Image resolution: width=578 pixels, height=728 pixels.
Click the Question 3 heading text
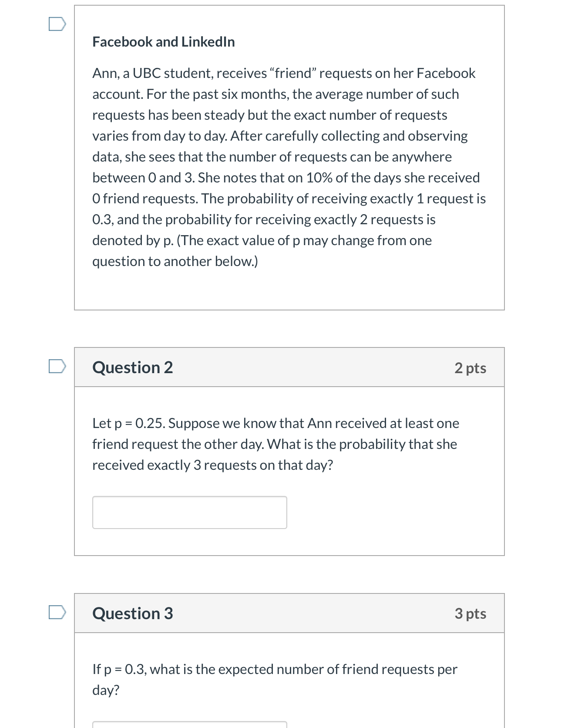click(x=132, y=613)
